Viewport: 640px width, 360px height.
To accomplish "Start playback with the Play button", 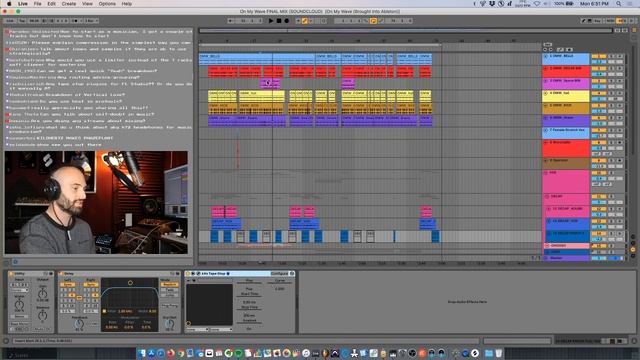I will tap(271, 20).
